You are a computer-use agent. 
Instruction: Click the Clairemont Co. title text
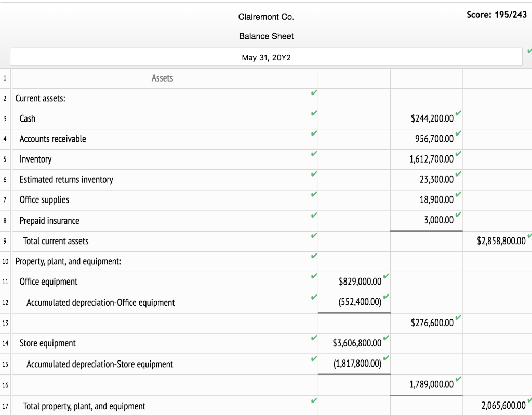(x=266, y=17)
